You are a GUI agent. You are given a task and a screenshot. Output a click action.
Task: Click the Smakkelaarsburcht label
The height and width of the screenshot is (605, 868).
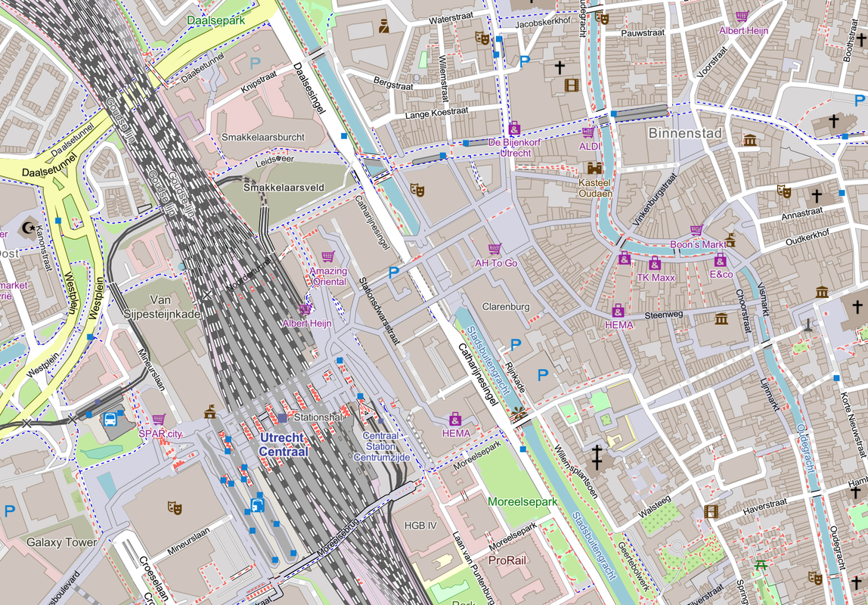click(263, 137)
